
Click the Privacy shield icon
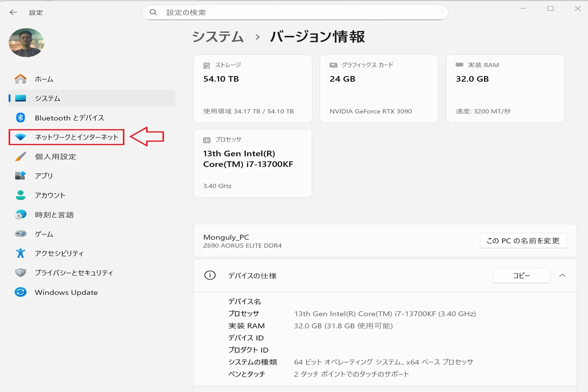point(21,273)
